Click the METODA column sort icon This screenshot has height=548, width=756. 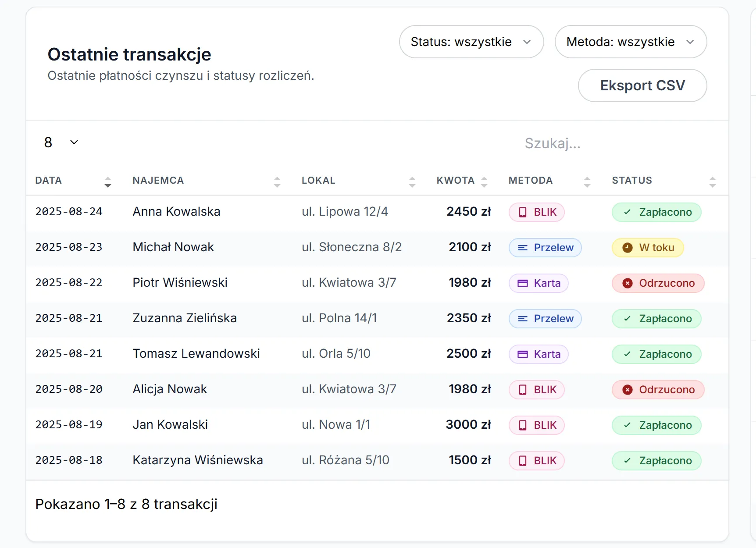[587, 181]
